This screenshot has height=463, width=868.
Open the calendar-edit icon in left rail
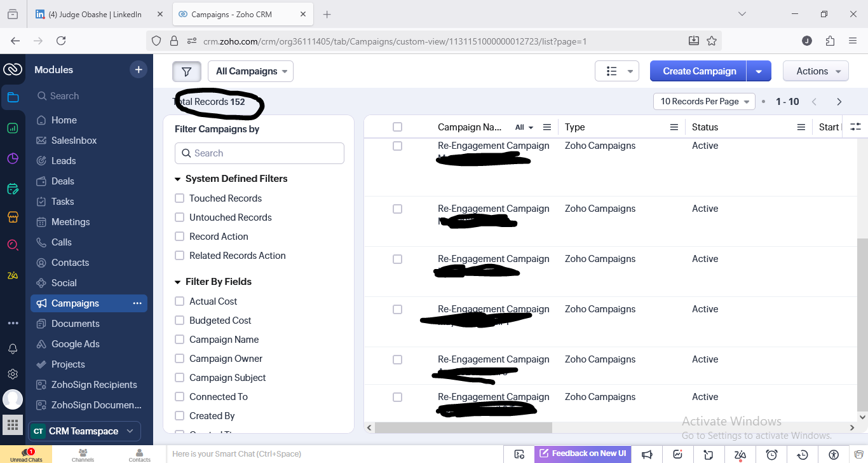click(x=13, y=189)
